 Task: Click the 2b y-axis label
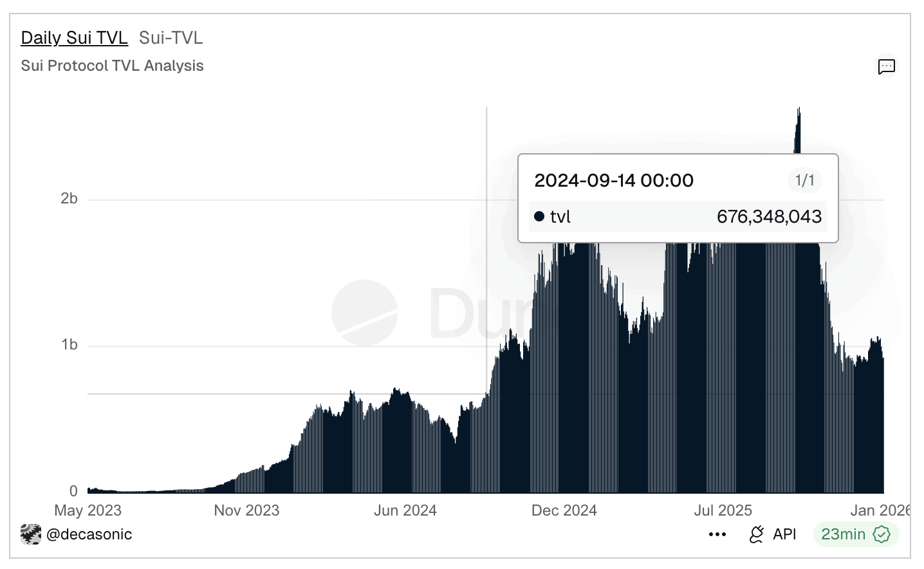pos(69,199)
